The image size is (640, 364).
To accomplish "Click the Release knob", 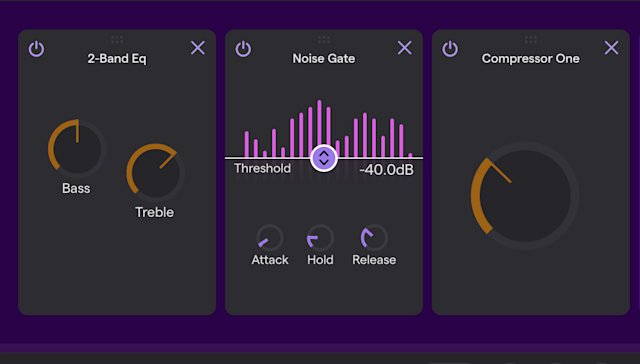I will click(374, 237).
